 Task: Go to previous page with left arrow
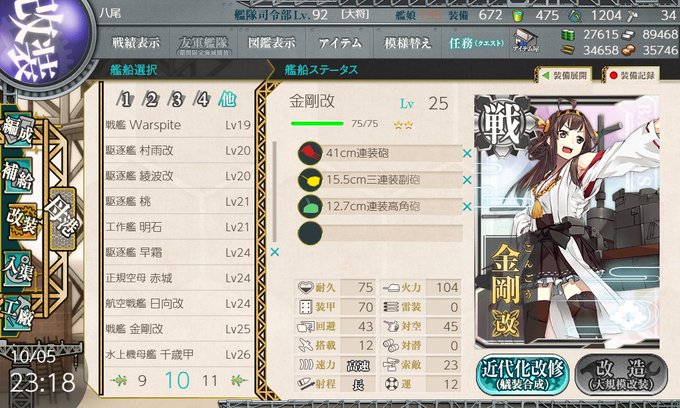(x=119, y=381)
